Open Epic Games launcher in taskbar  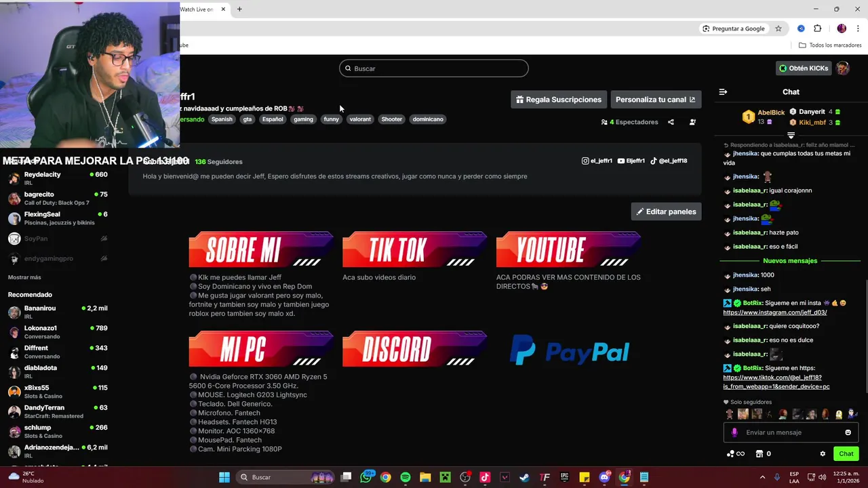564,477
